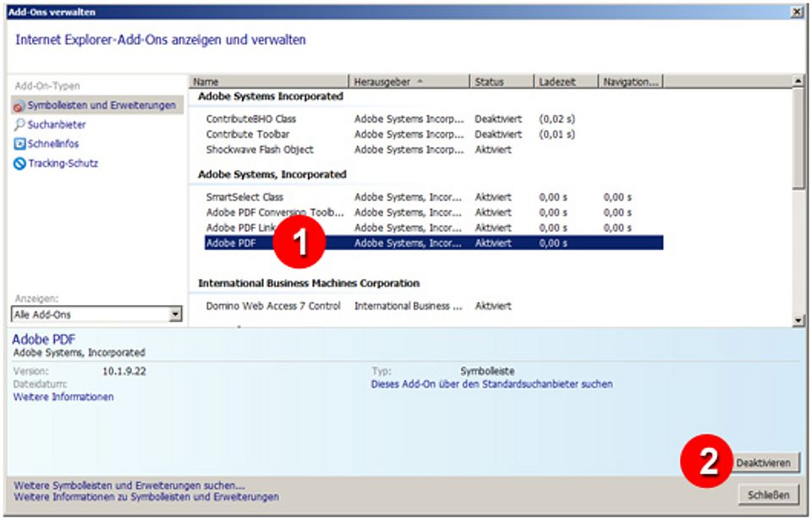Close the Add-Ons verwalten dialog

(x=798, y=14)
